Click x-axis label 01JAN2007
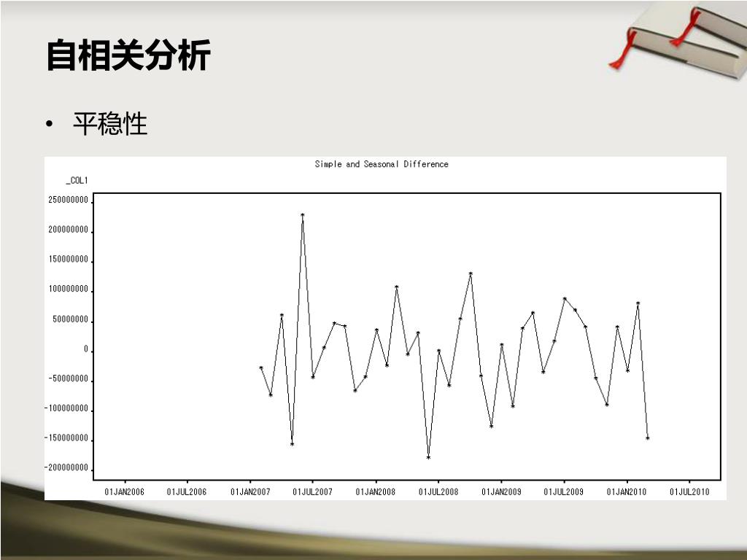The height and width of the screenshot is (560, 747). (x=250, y=492)
